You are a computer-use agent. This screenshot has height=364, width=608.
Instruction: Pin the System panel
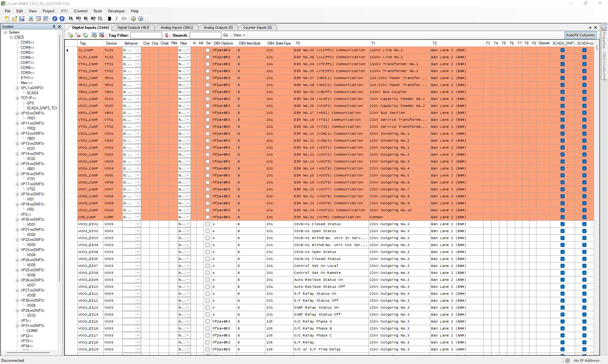click(54, 27)
